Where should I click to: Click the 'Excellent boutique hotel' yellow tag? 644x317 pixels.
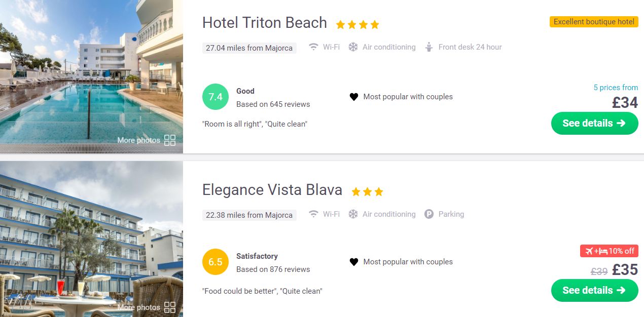tap(594, 22)
